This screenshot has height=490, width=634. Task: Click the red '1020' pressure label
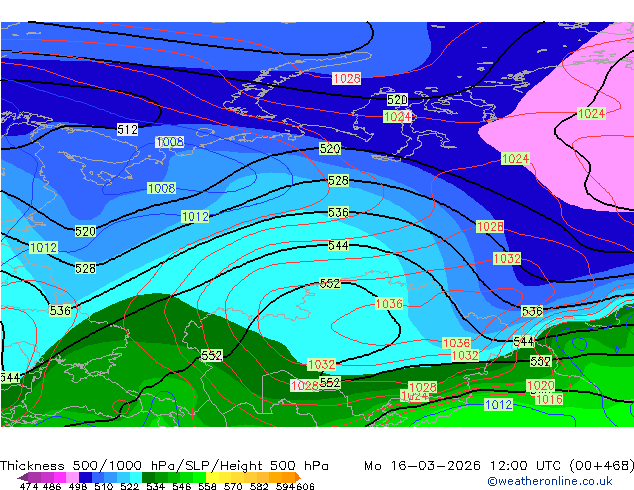click(541, 385)
